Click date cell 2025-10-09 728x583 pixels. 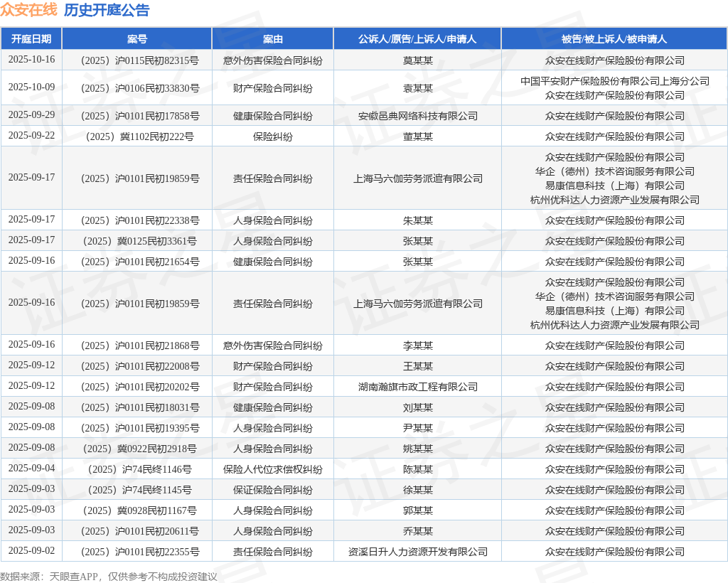(31, 87)
